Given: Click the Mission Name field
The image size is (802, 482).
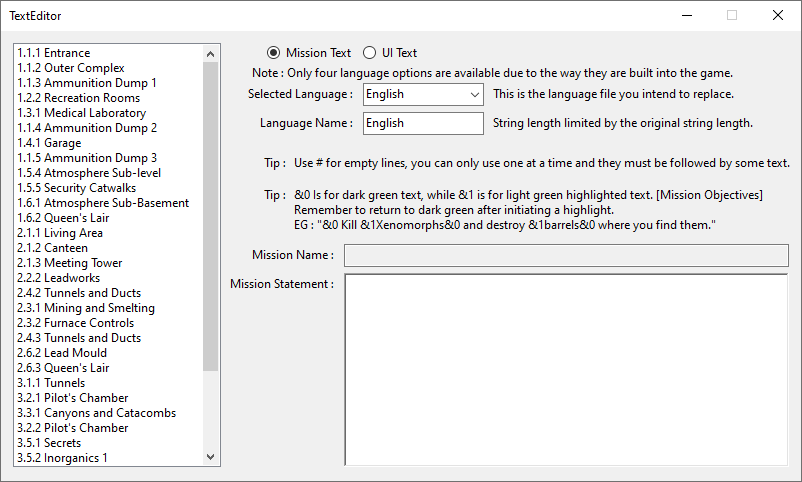Looking at the screenshot, I should tap(566, 255).
